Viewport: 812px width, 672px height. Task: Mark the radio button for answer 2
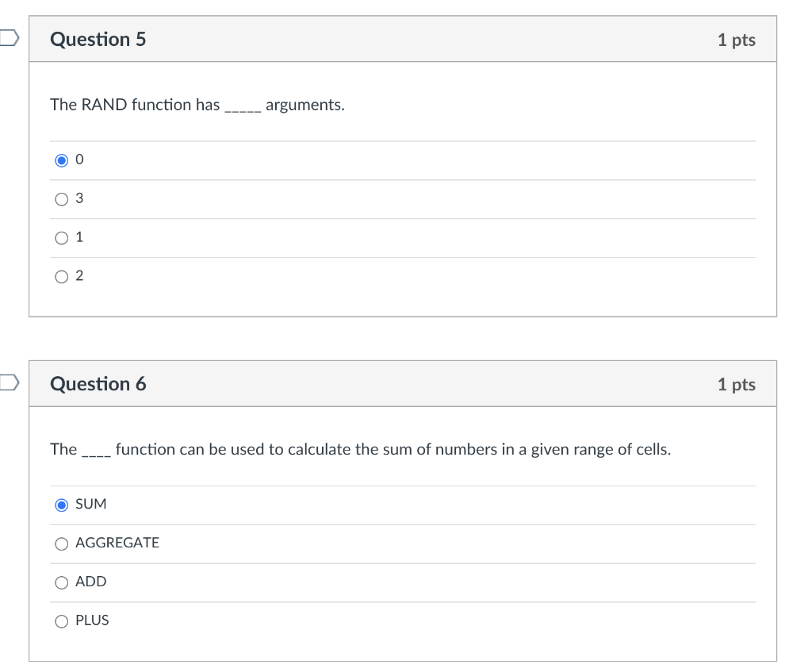tap(62, 277)
